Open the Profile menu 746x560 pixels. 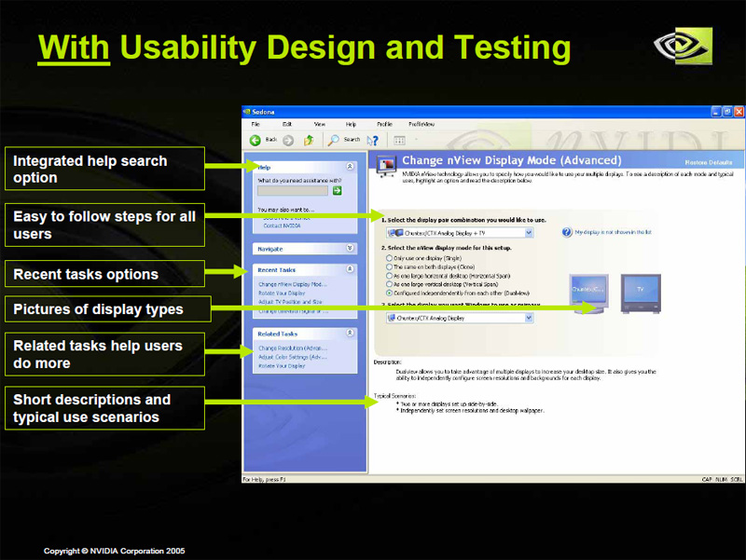(384, 124)
